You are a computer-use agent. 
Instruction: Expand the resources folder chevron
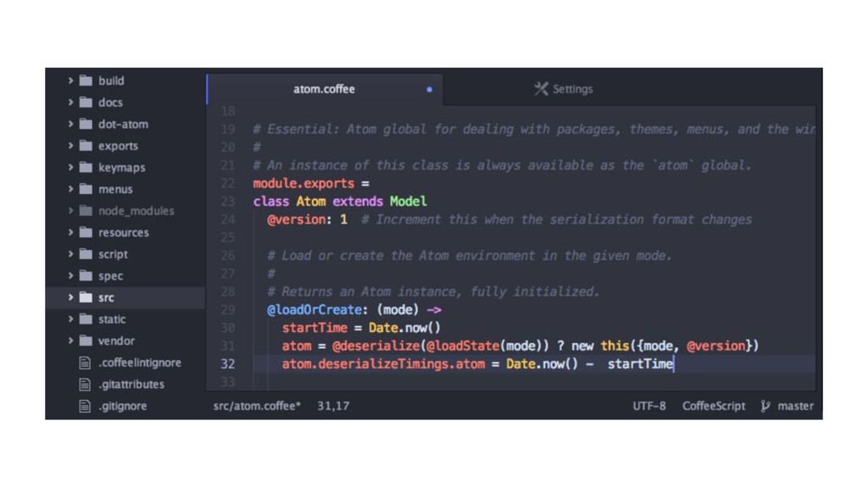(x=71, y=232)
